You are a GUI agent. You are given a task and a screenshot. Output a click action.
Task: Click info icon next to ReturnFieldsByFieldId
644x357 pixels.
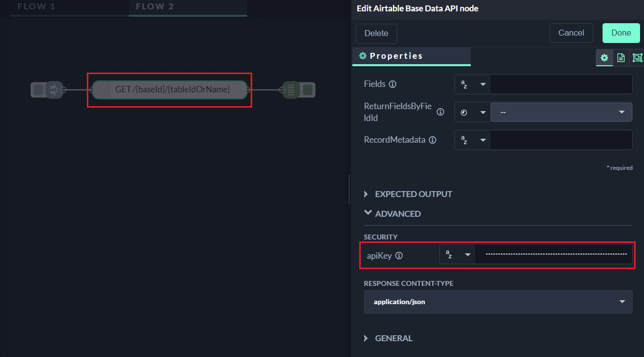tap(441, 112)
